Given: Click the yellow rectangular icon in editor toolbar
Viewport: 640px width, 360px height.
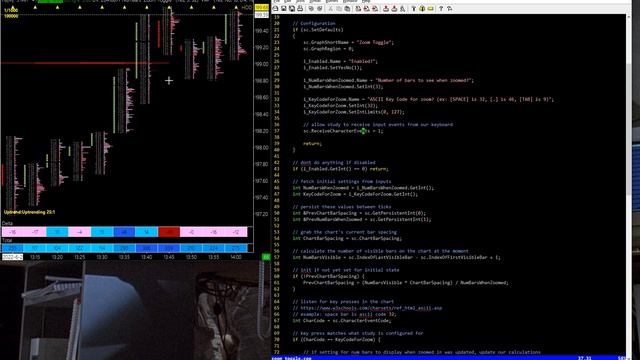Looking at the screenshot, I should pyautogui.click(x=431, y=9).
